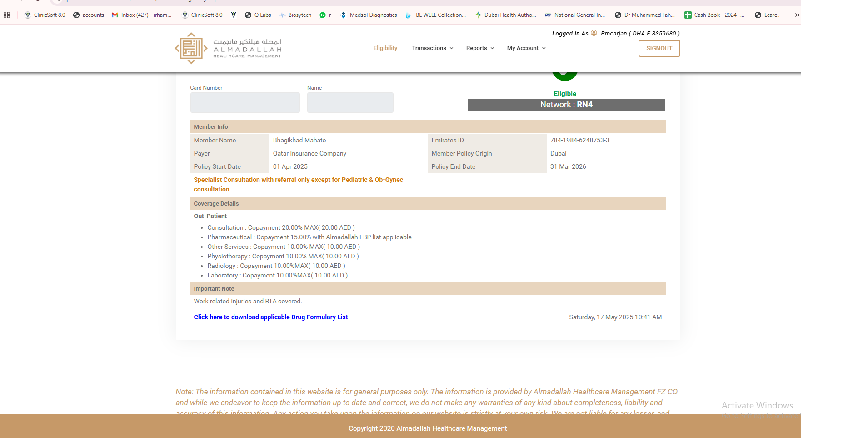Image resolution: width=868 pixels, height=438 pixels.
Task: Open the Gmail Inbox (427) bookmark
Action: pos(142,15)
